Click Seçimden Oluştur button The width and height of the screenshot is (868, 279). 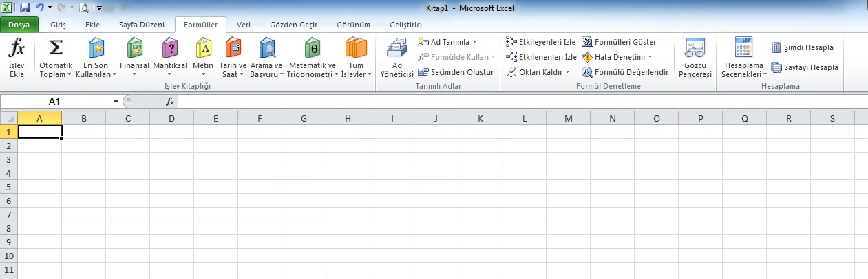click(x=456, y=72)
